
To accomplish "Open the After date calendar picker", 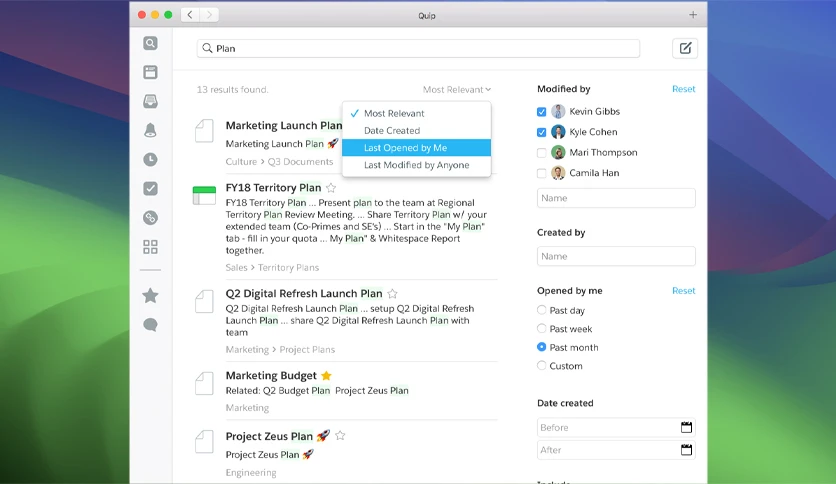I will 686,450.
